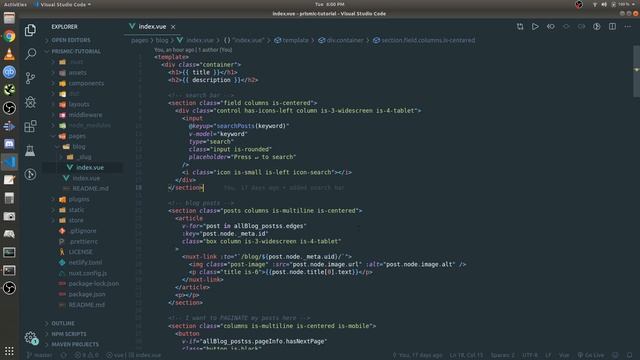Open the Test flask view
640x360 pixels.
point(30,150)
